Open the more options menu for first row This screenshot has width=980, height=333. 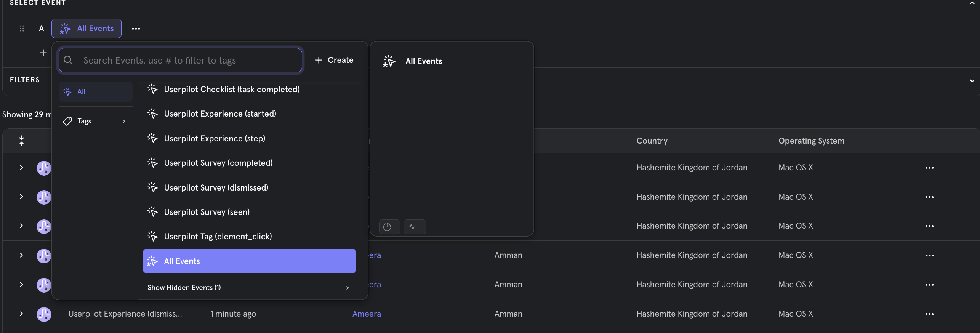pos(930,168)
